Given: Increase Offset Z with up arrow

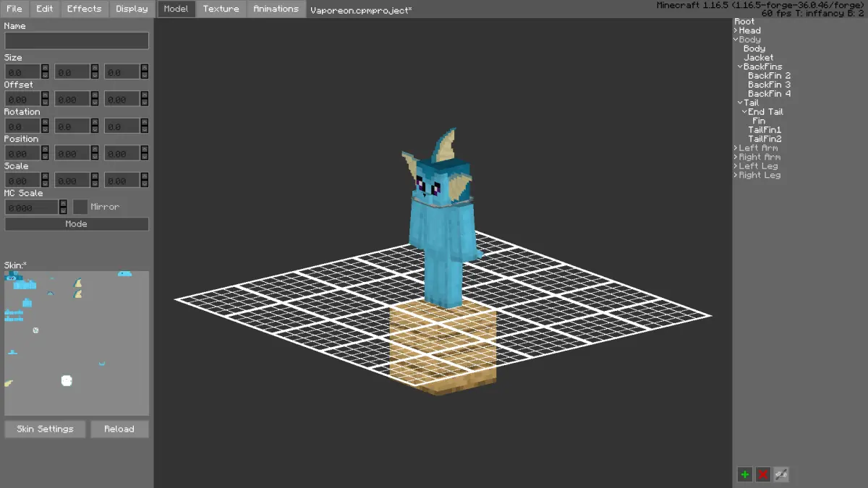Looking at the screenshot, I should pos(145,95).
